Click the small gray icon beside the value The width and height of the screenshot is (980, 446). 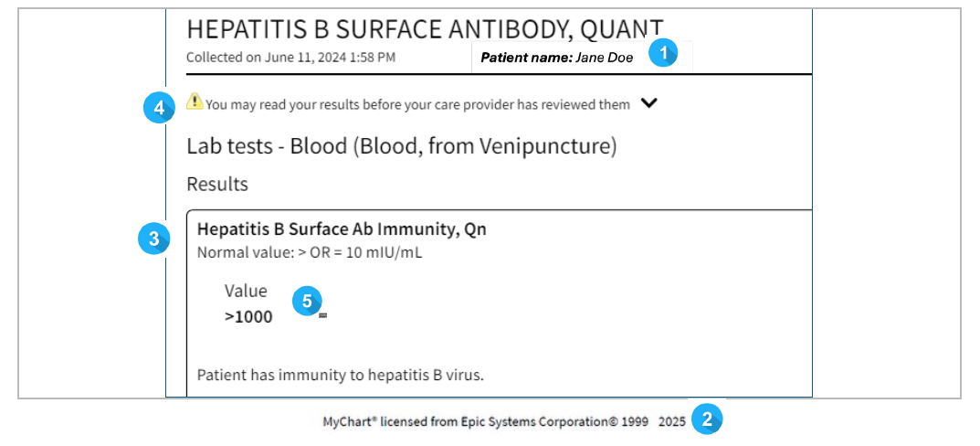[x=323, y=316]
